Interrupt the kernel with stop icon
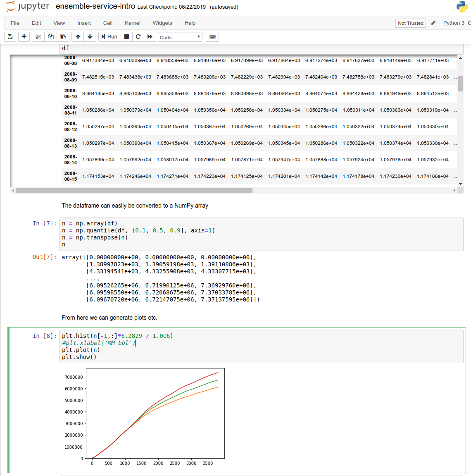This screenshot has height=476, width=471. pyautogui.click(x=127, y=37)
